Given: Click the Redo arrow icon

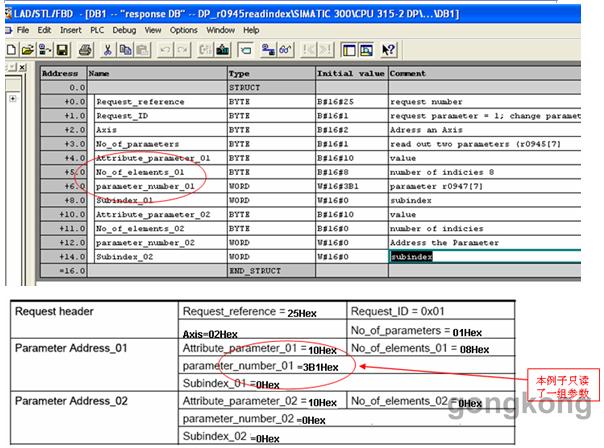Looking at the screenshot, I should pyautogui.click(x=183, y=50).
